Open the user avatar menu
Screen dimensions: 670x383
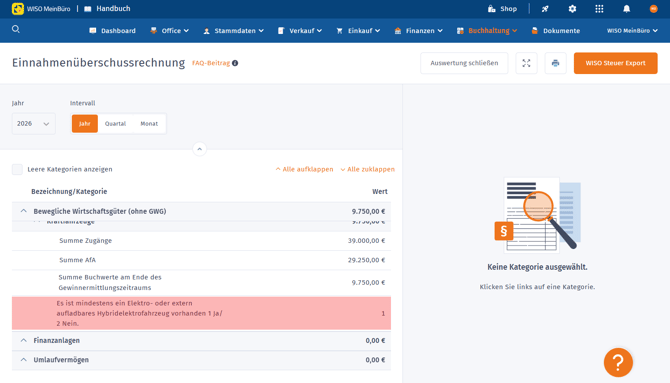point(653,9)
